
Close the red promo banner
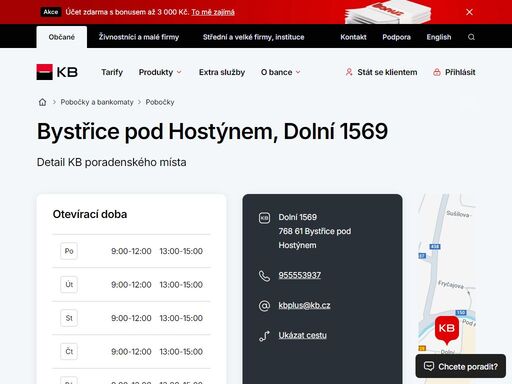pos(469,12)
